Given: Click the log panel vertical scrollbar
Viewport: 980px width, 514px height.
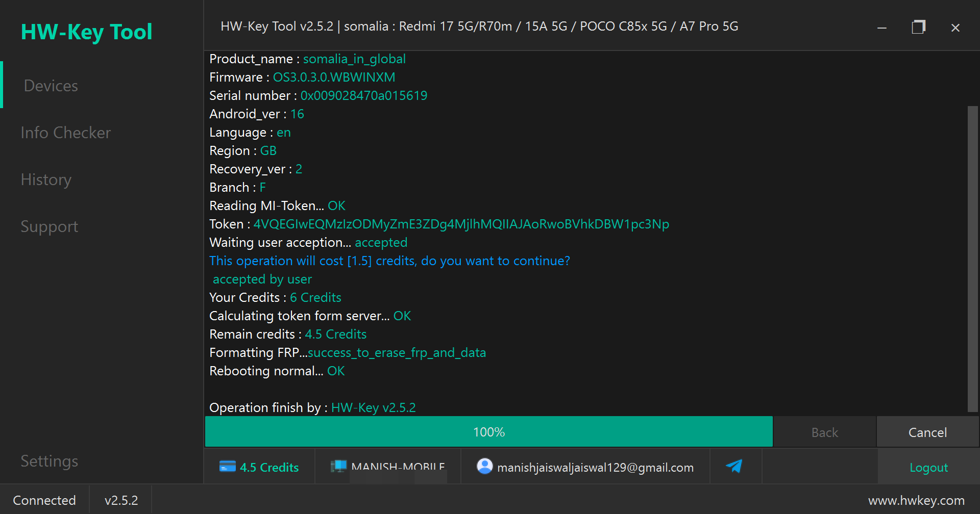Looking at the screenshot, I should (973, 259).
